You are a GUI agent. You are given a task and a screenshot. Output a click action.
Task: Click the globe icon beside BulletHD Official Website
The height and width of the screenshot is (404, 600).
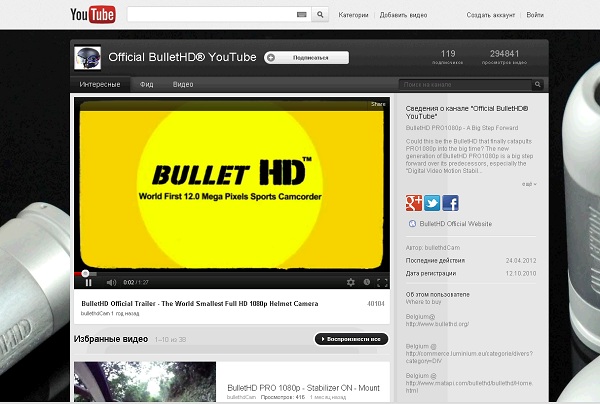tap(412, 224)
